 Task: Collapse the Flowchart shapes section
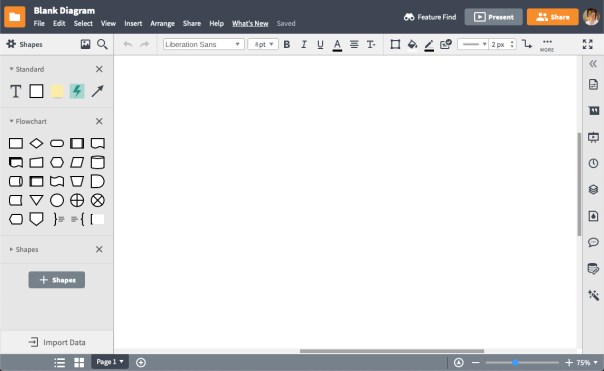coord(12,121)
